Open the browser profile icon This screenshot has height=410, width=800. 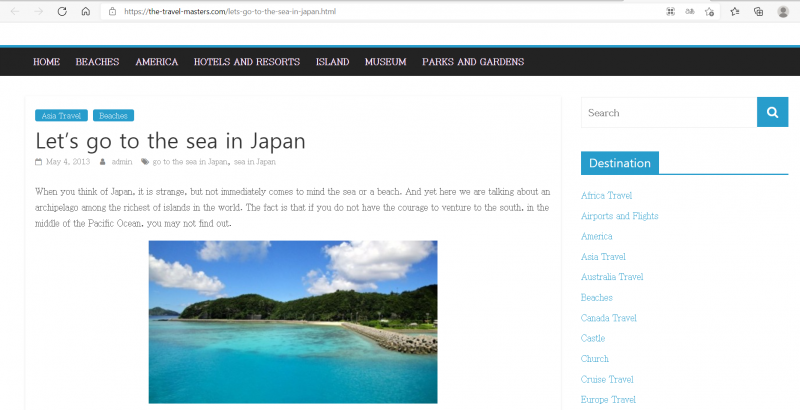[783, 11]
